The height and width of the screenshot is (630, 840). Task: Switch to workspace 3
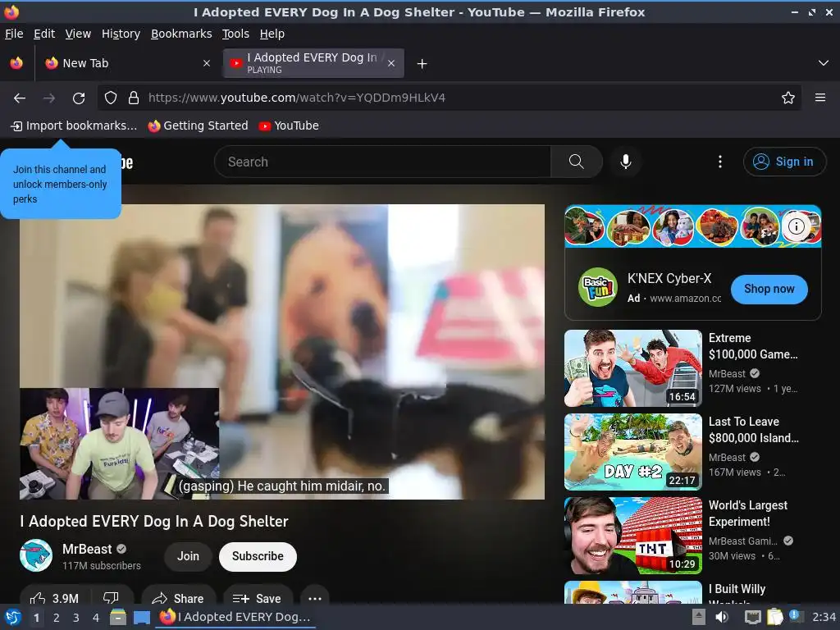point(75,618)
